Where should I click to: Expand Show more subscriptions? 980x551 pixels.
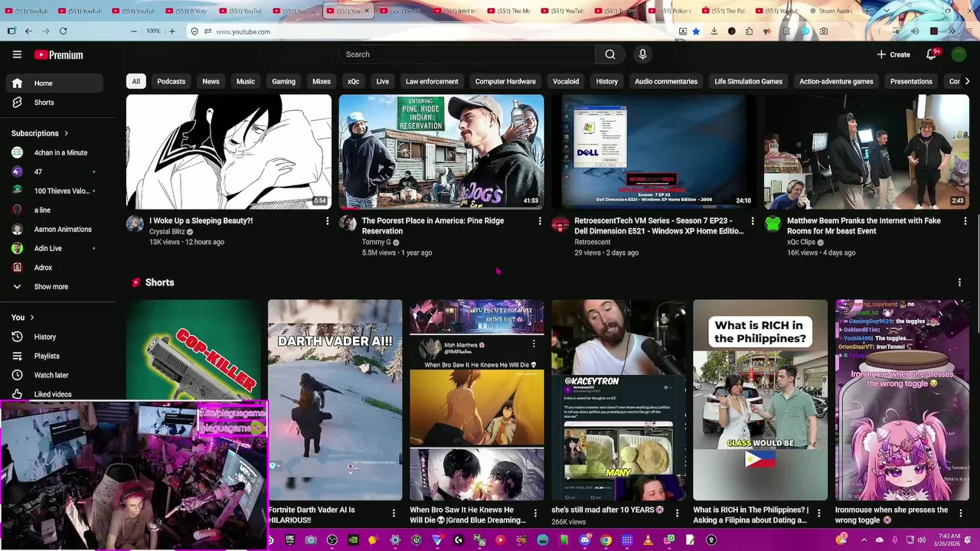tap(54, 287)
